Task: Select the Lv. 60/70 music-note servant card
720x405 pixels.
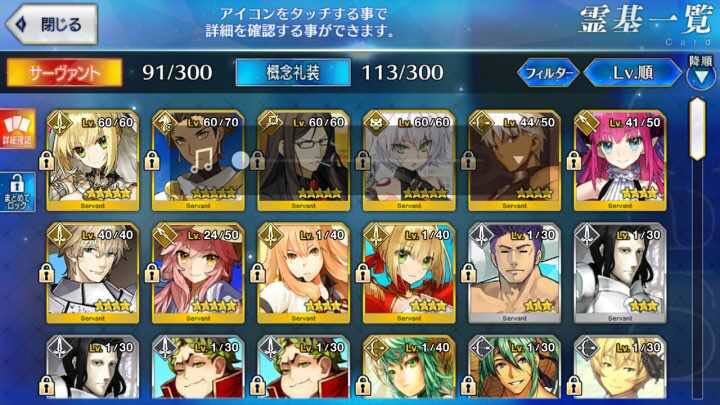Action: (x=198, y=160)
